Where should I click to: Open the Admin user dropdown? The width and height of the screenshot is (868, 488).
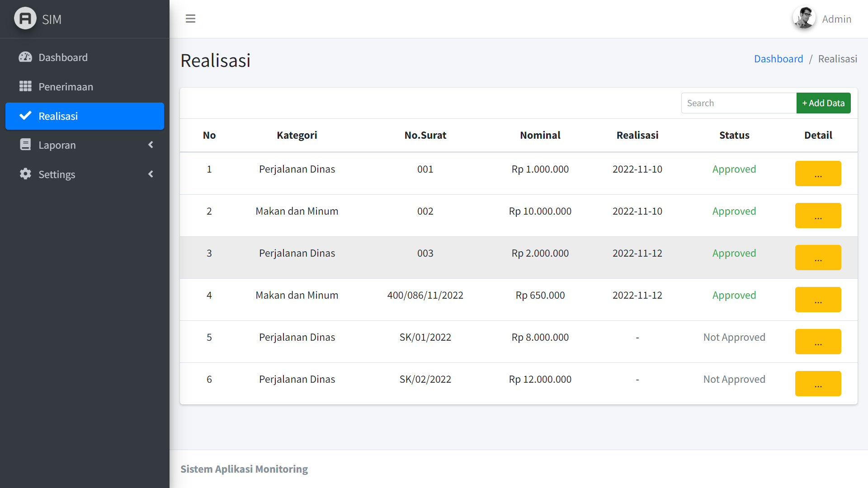[836, 19]
